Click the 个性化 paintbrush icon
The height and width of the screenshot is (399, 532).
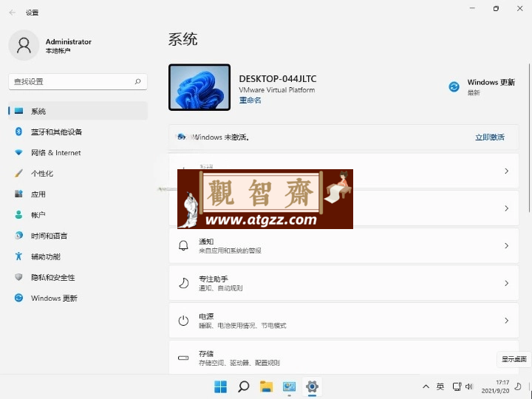point(18,174)
